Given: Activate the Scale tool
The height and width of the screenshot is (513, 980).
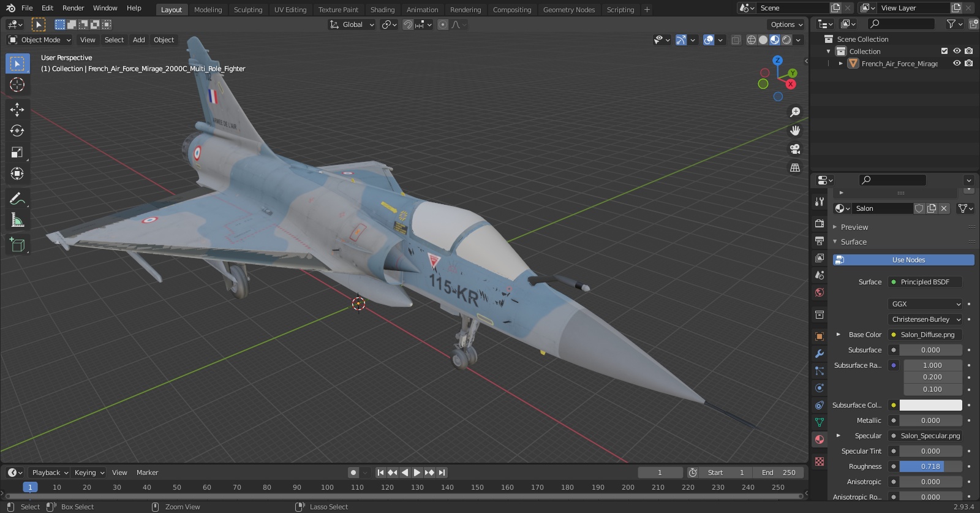Looking at the screenshot, I should click(17, 153).
